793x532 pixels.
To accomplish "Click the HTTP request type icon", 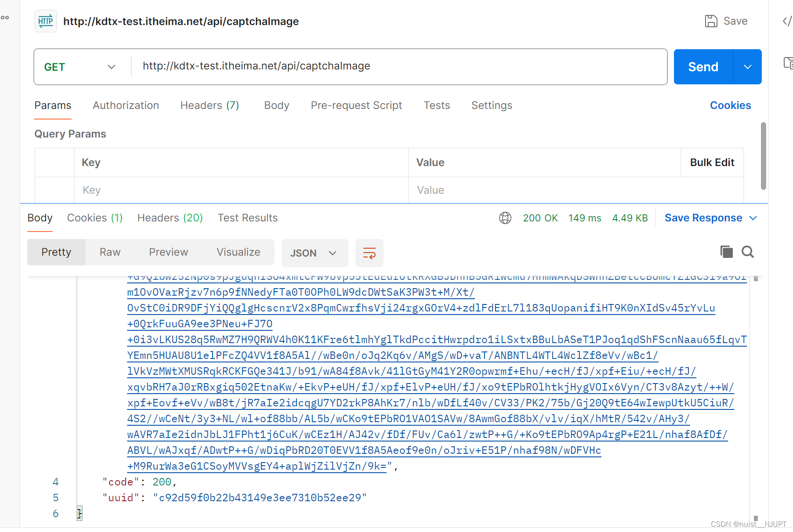I will pyautogui.click(x=46, y=21).
